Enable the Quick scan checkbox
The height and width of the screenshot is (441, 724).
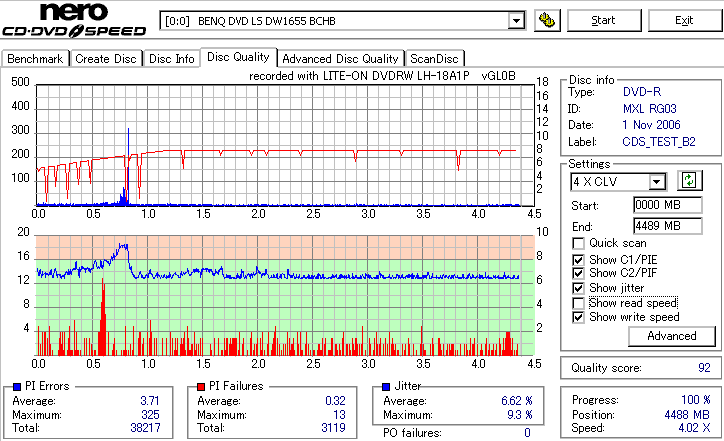pos(578,243)
